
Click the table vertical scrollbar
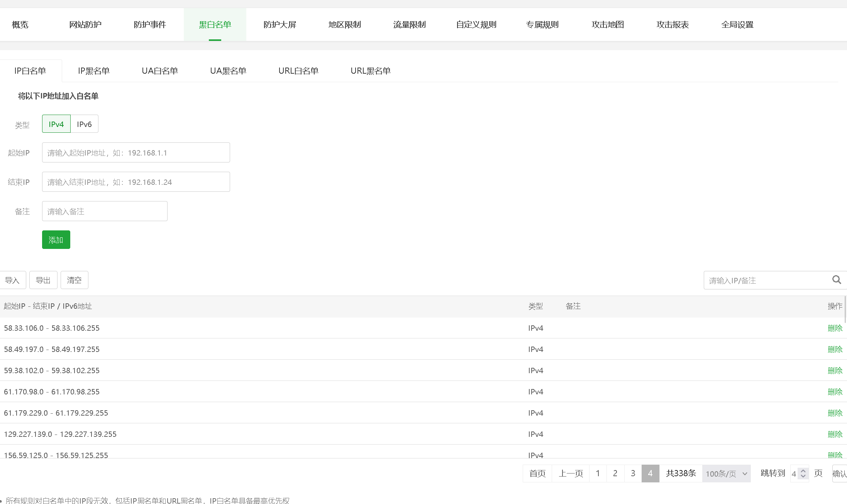pyautogui.click(x=845, y=309)
